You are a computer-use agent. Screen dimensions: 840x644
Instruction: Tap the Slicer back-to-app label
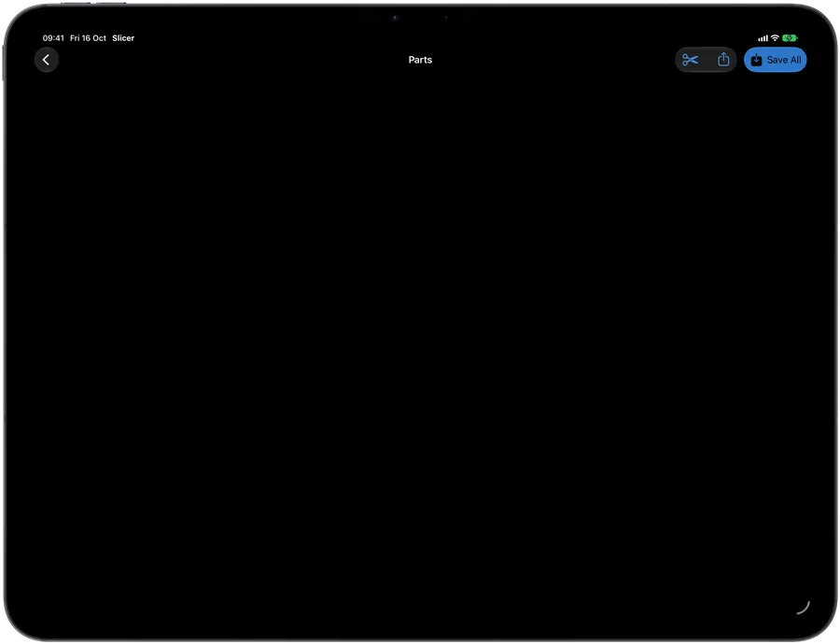click(x=123, y=38)
